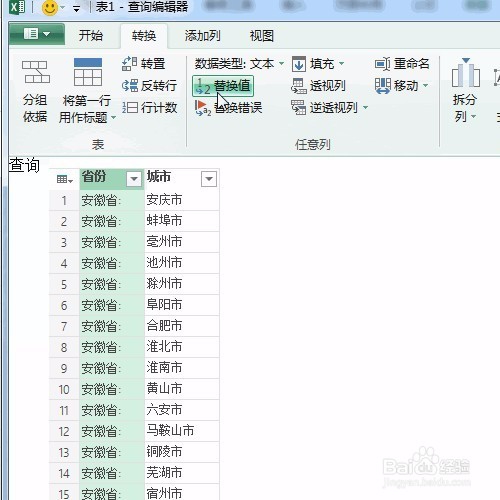Open the 添加列 tab
500x500 pixels.
202,35
